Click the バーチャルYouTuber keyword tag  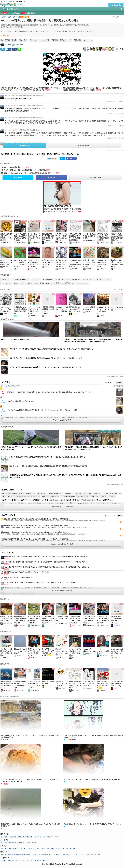coord(21,280)
